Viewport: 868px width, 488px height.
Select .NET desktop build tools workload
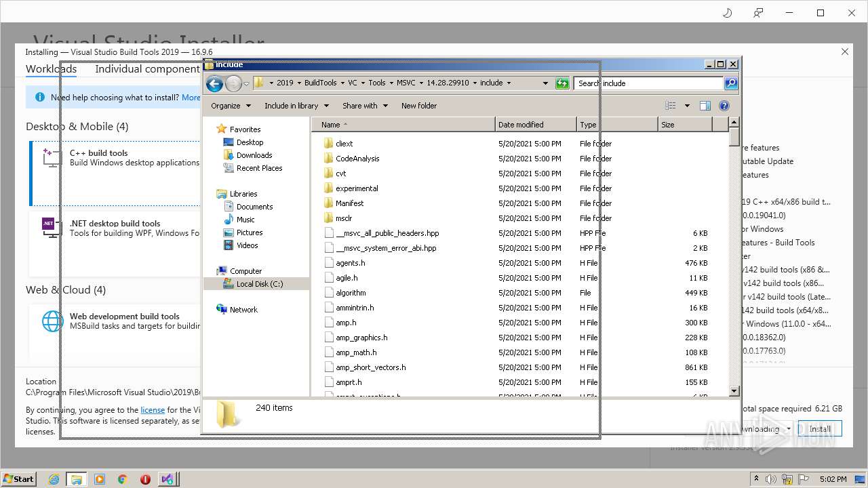(x=115, y=243)
